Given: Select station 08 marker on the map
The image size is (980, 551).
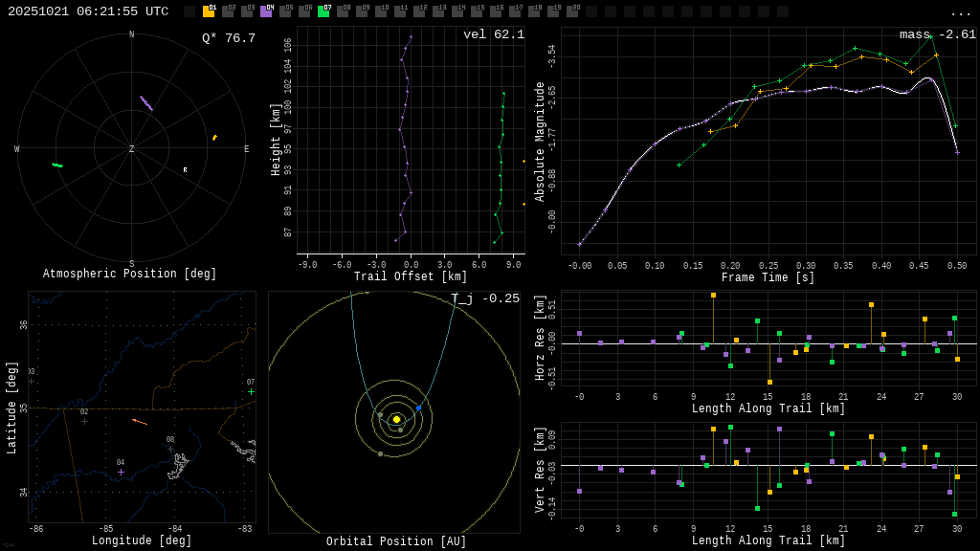Looking at the screenshot, I should 171,449.
